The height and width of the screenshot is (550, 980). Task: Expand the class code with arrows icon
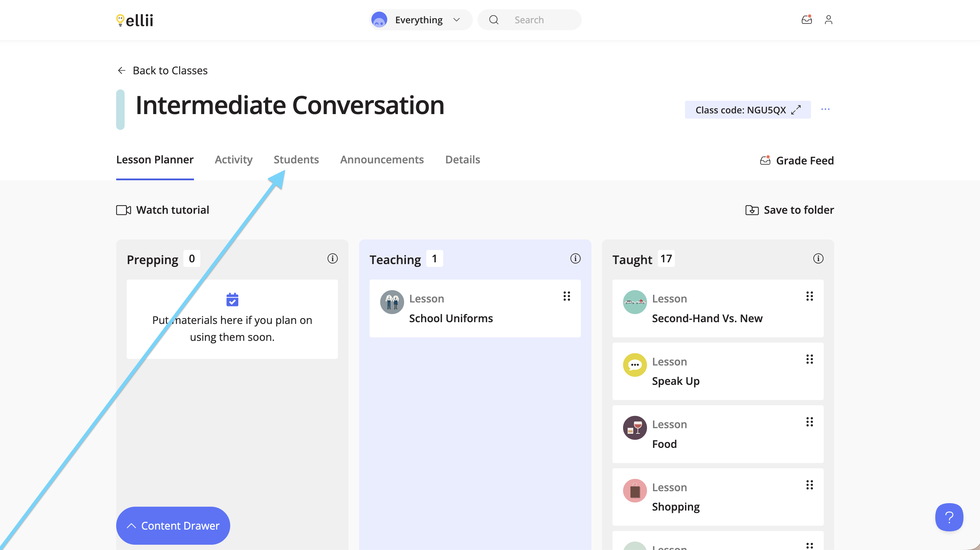click(796, 110)
